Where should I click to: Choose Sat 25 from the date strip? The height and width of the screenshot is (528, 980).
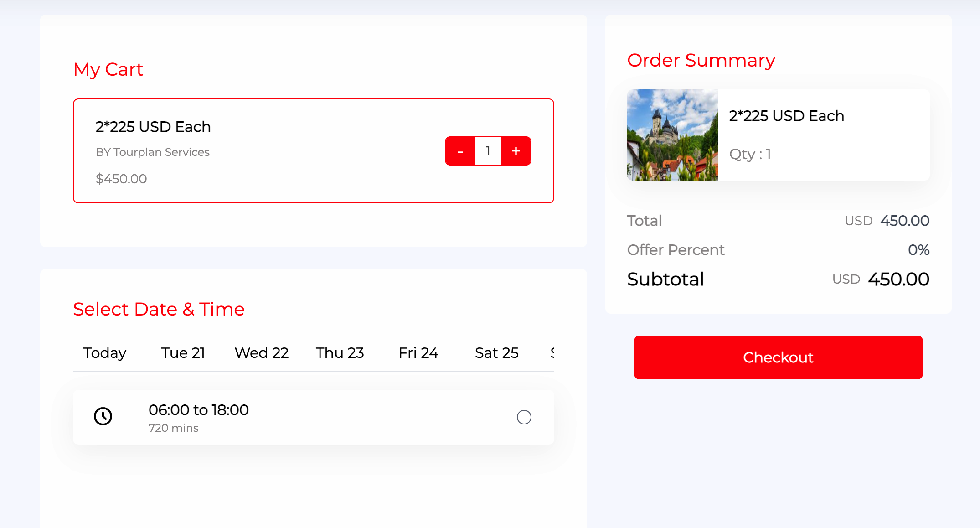point(496,352)
